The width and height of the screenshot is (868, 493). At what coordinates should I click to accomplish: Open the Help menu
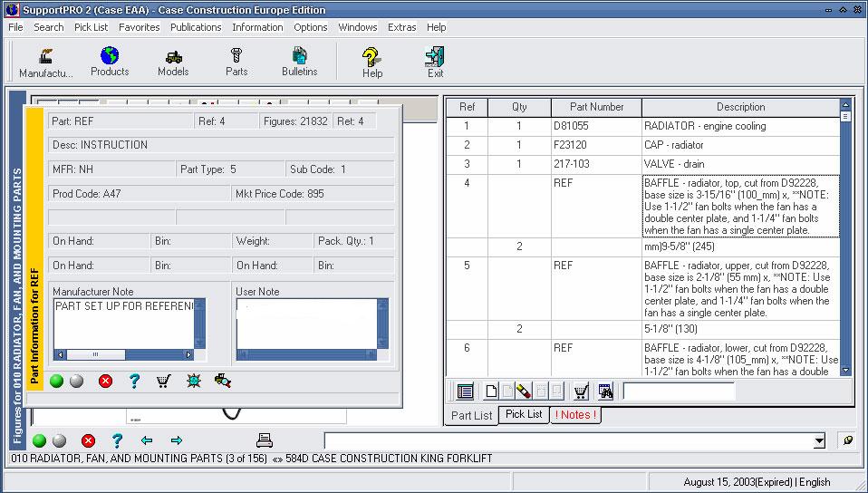pos(436,27)
